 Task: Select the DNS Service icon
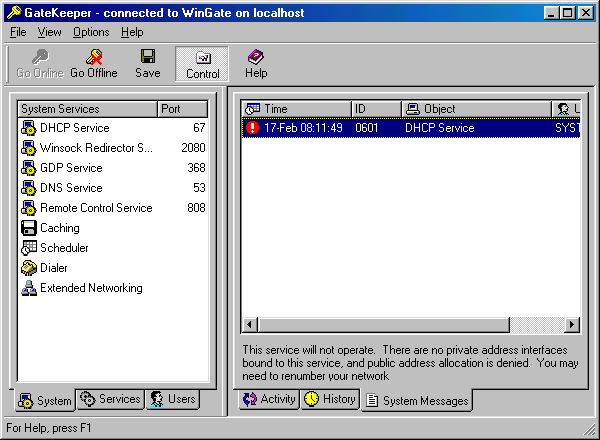(x=29, y=188)
